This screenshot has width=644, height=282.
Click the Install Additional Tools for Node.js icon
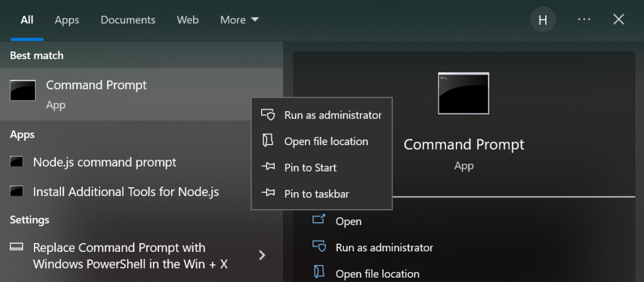pos(16,192)
